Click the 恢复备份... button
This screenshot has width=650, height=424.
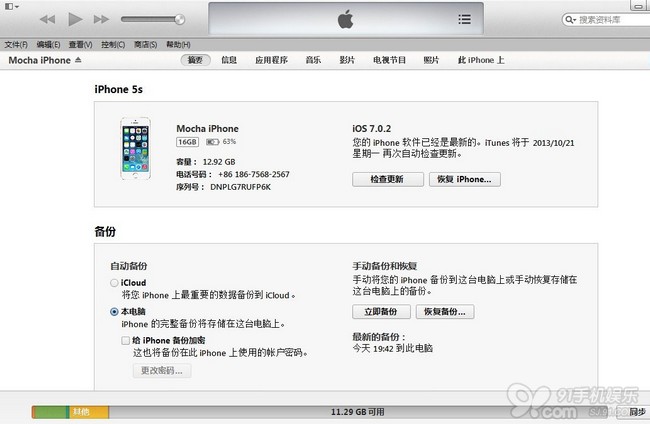coord(445,312)
